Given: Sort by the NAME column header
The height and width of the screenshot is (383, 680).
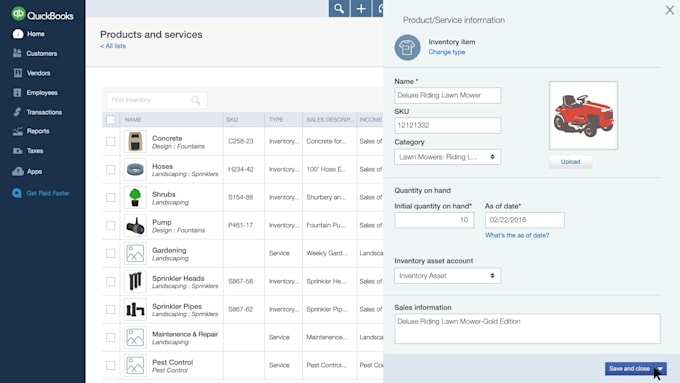Looking at the screenshot, I should [x=133, y=120].
